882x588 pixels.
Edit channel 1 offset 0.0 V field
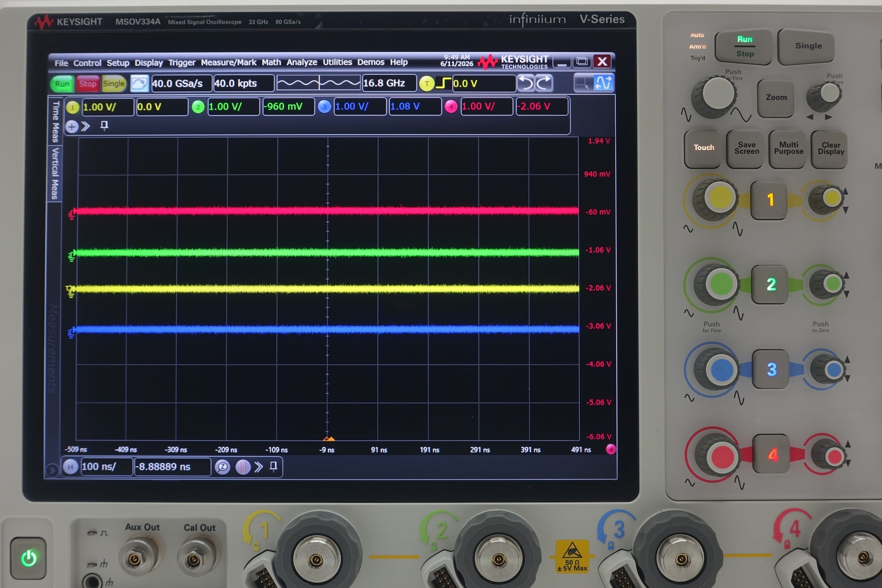[x=162, y=107]
